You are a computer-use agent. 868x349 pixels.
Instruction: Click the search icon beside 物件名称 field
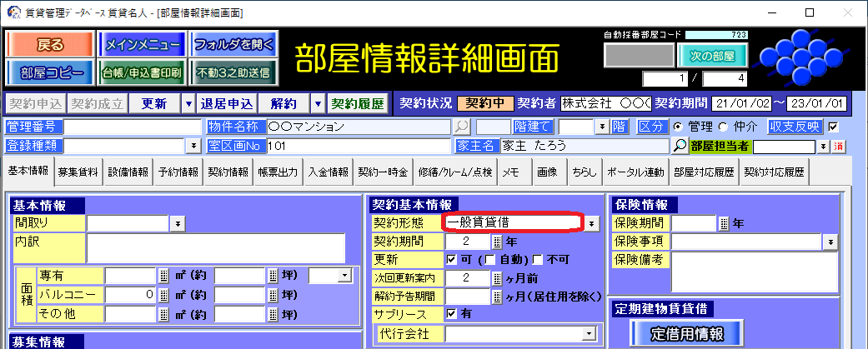point(461,127)
